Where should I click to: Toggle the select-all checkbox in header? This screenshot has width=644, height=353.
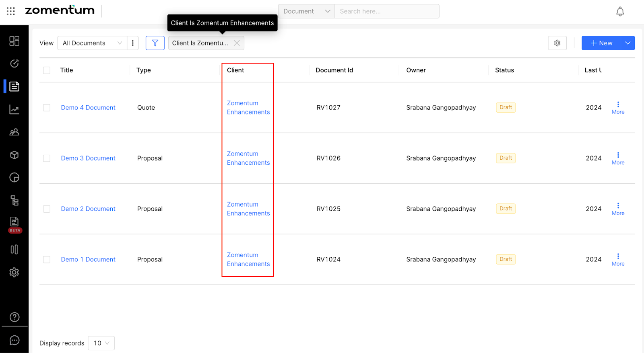47,70
